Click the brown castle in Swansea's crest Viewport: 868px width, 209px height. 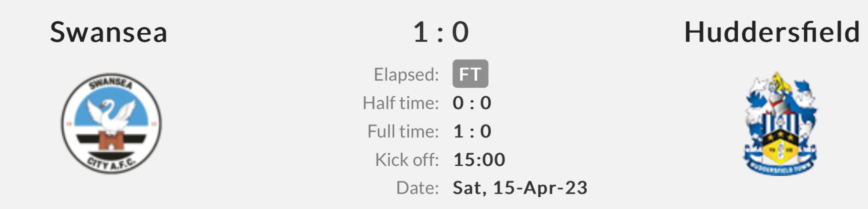click(111, 141)
